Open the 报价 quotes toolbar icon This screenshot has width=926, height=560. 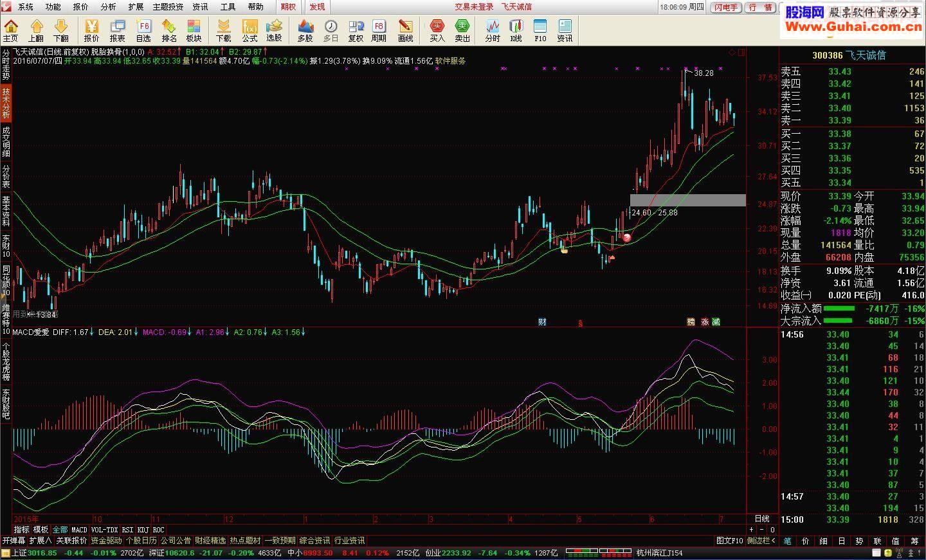(92, 30)
